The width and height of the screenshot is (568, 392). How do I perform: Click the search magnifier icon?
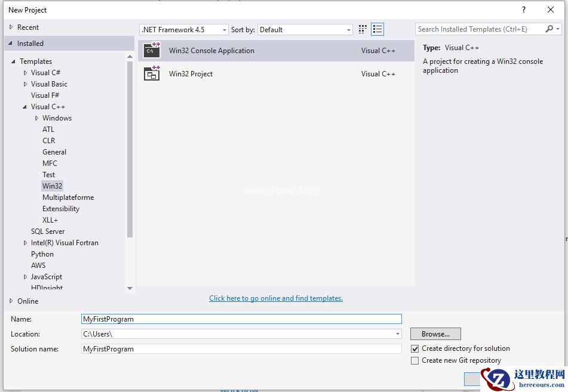point(549,29)
